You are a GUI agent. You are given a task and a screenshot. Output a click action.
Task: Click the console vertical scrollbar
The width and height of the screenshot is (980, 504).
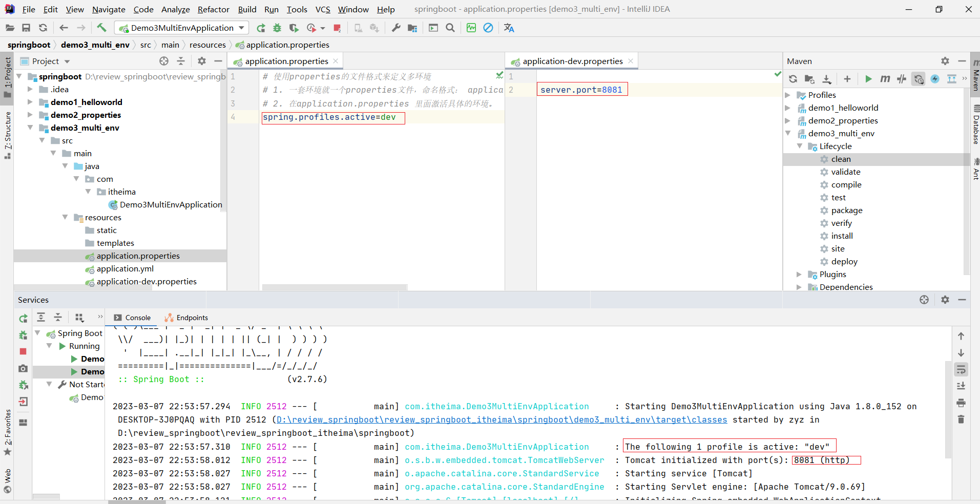pyautogui.click(x=948, y=410)
